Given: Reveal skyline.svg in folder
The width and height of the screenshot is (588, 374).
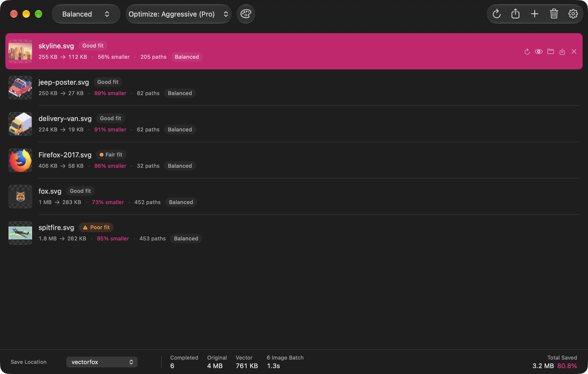Looking at the screenshot, I should (x=551, y=52).
